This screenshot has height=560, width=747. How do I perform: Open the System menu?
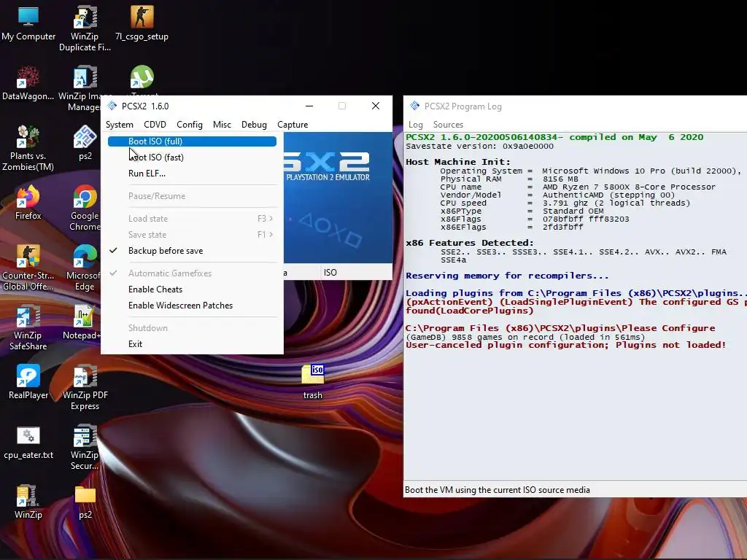(119, 124)
